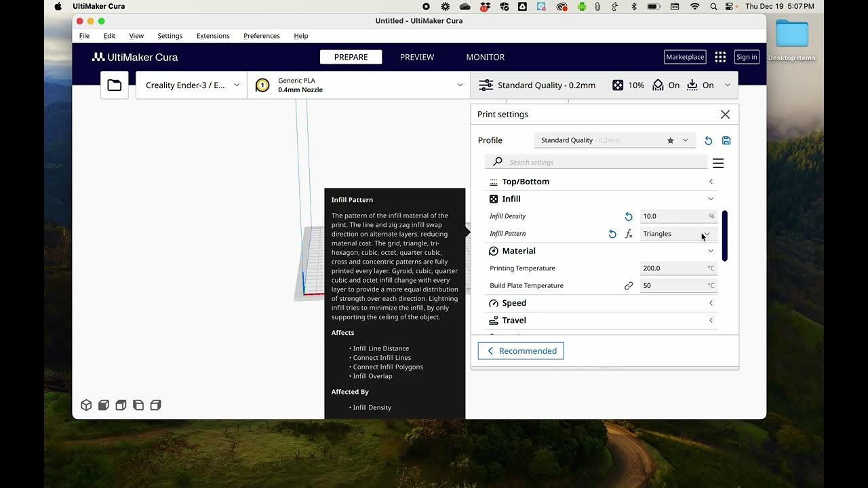868x488 pixels.
Task: Switch to Recommended settings mode
Action: point(521,351)
